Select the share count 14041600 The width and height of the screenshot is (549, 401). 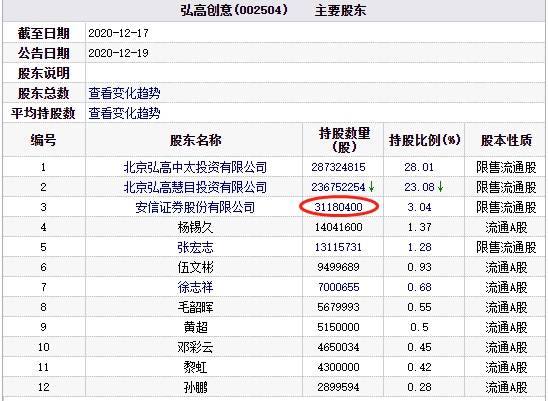[338, 227]
